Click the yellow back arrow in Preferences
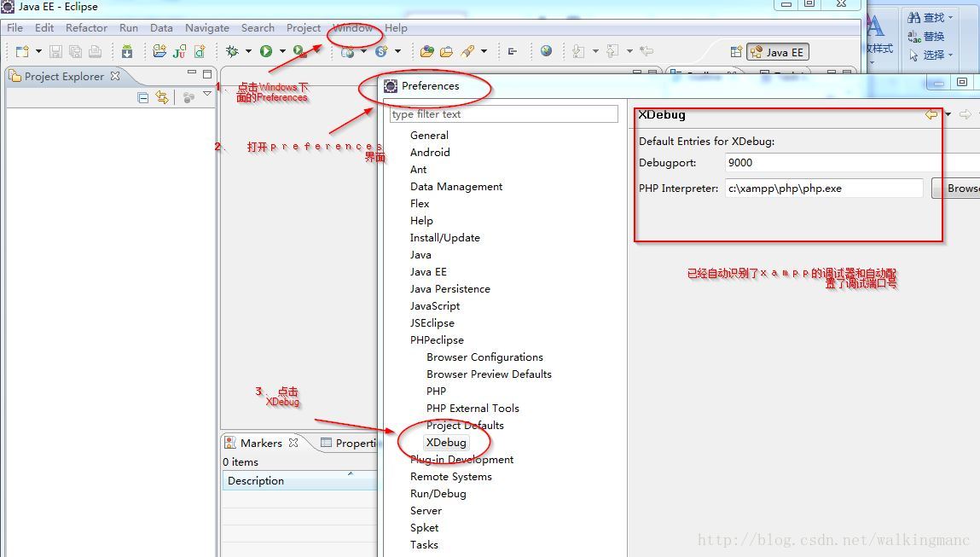The height and width of the screenshot is (557, 980). [931, 114]
